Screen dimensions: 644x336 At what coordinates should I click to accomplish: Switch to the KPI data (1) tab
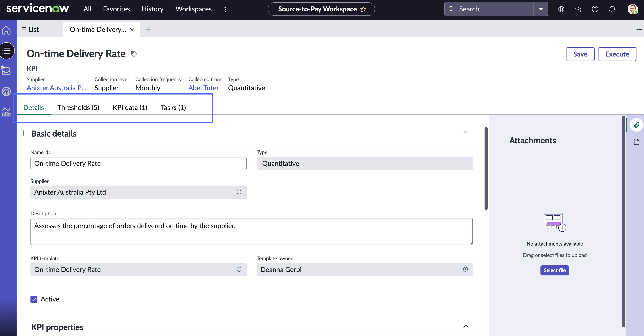(x=130, y=107)
